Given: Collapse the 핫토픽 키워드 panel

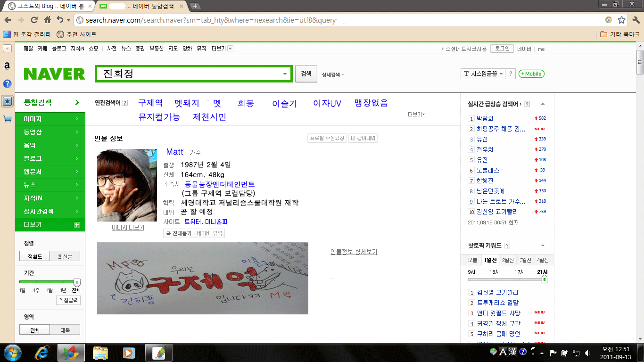Looking at the screenshot, I should click(543, 246).
